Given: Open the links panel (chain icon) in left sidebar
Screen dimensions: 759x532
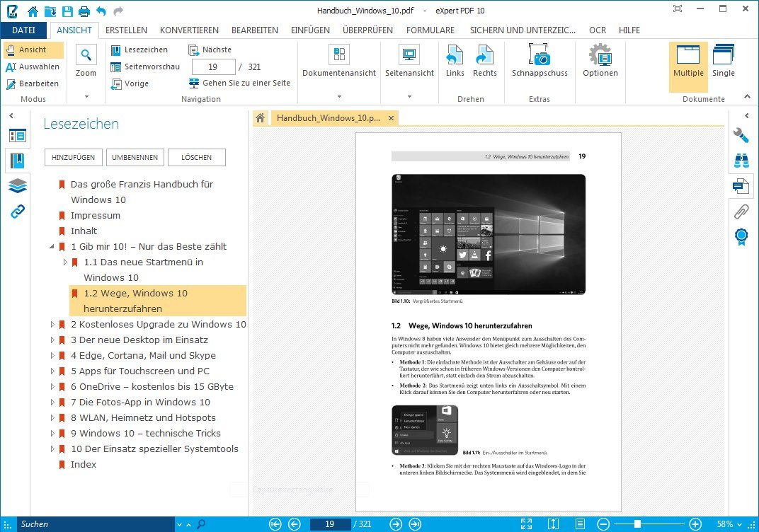Looking at the screenshot, I should [18, 212].
